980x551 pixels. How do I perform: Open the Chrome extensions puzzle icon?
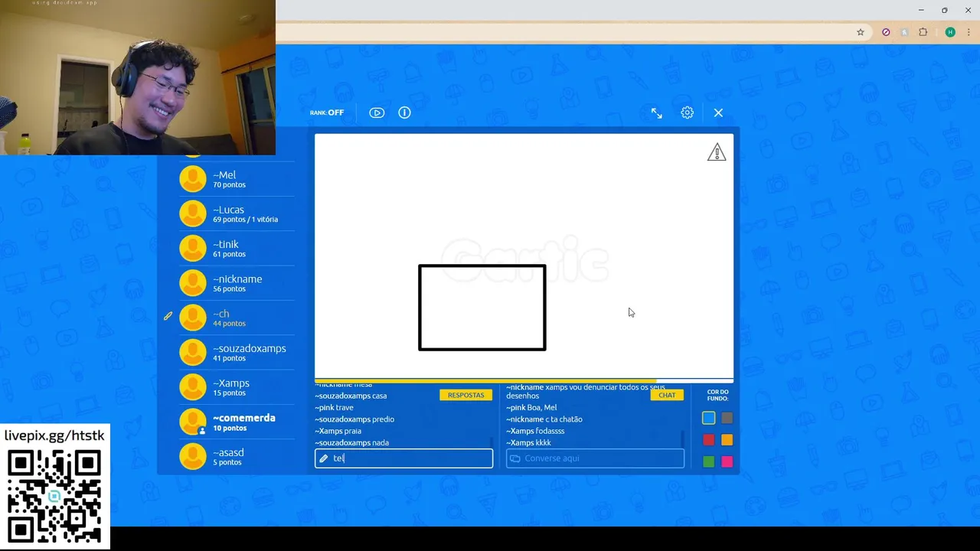pos(923,32)
